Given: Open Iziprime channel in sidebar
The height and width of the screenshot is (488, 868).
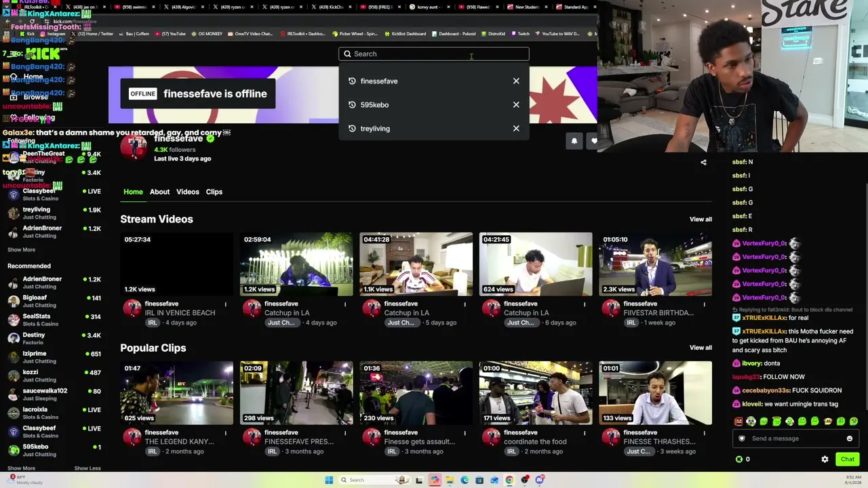Looking at the screenshot, I should click(x=54, y=357).
